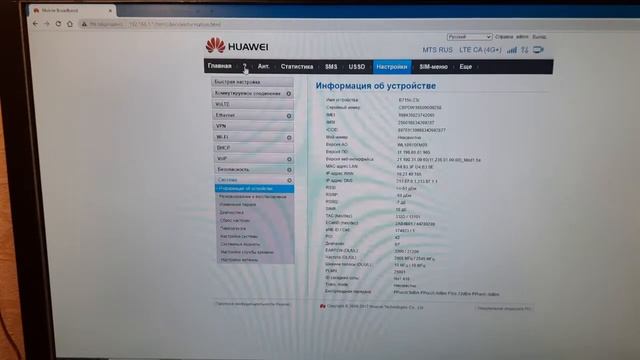Open Резервирование и восстановление submenu item
The height and width of the screenshot is (360, 640).
click(253, 197)
